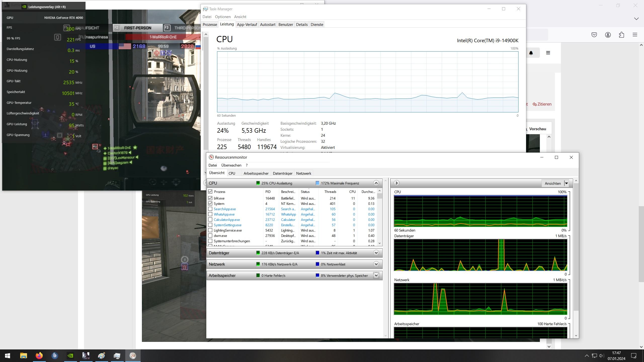Check the WhatsApp.exe checkbox
Screen dimensions: 644x362
point(210,214)
